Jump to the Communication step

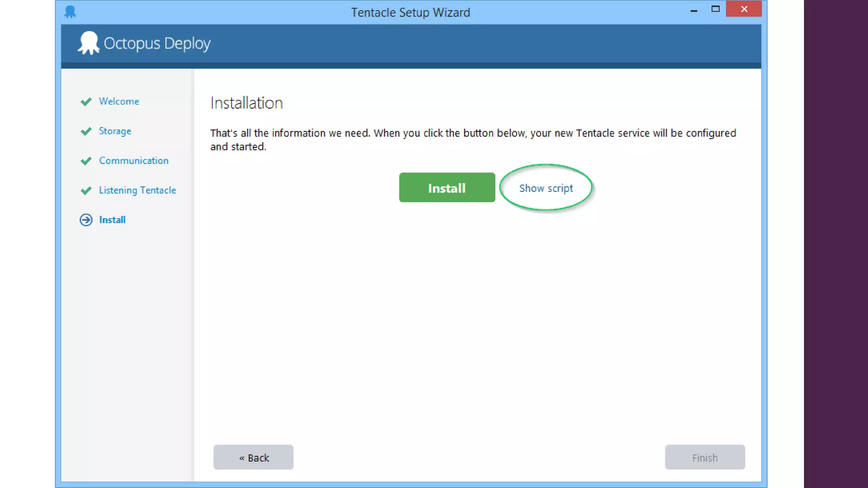point(134,161)
